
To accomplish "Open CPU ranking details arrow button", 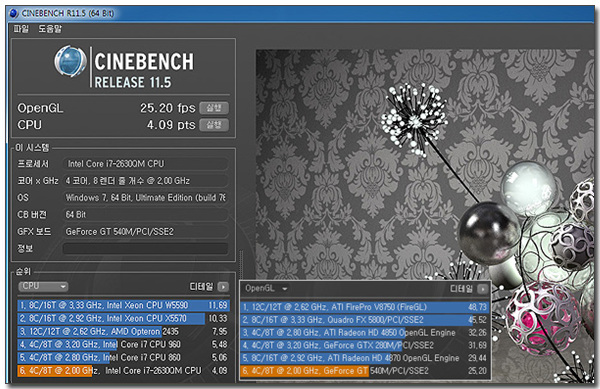I will pos(223,287).
